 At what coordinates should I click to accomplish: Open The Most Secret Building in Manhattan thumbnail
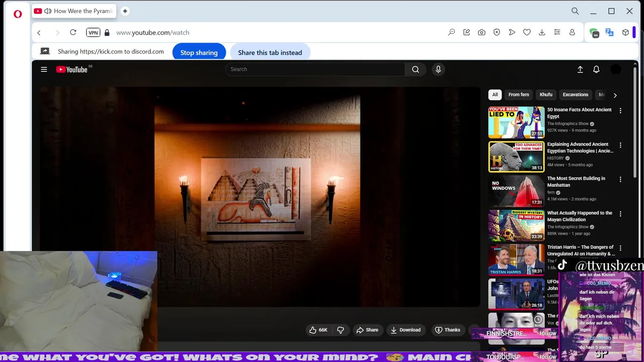click(x=516, y=191)
